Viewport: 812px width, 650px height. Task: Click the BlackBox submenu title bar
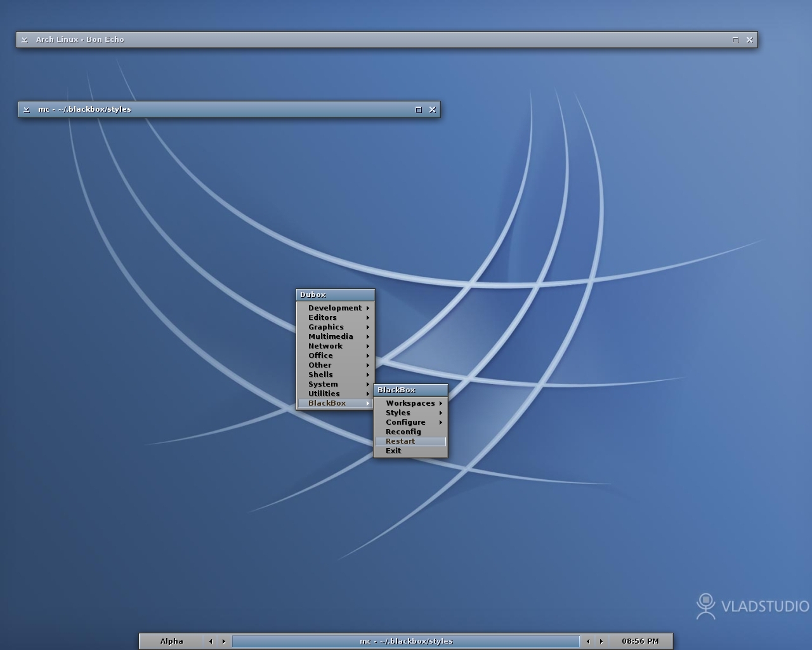coord(410,390)
